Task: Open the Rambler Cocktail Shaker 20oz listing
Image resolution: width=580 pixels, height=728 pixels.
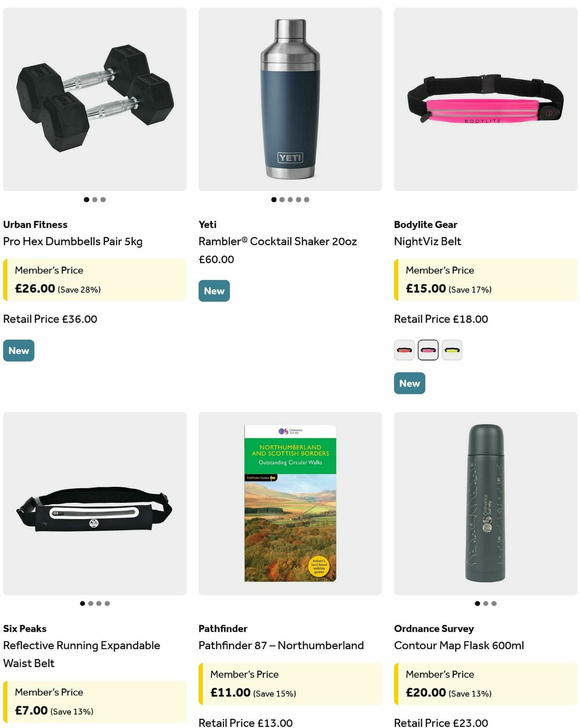Action: pos(277,241)
